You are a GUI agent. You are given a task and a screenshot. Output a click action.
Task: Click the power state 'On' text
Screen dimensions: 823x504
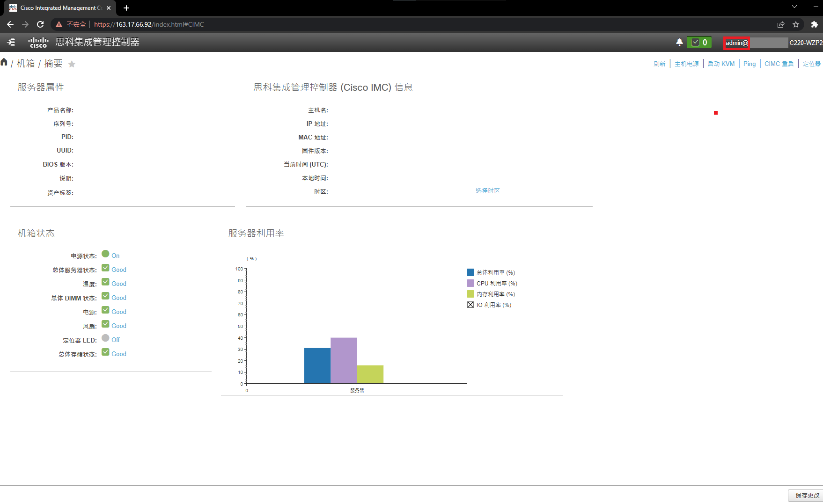(x=116, y=256)
